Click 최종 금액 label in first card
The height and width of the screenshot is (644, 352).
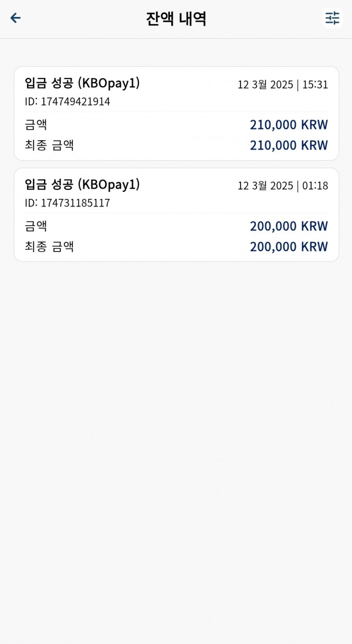pyautogui.click(x=49, y=145)
